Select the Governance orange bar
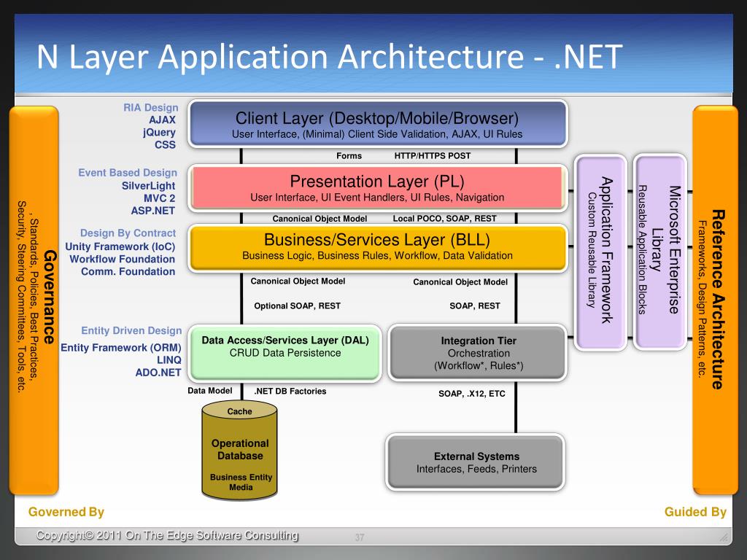The image size is (747, 560). (x=34, y=300)
